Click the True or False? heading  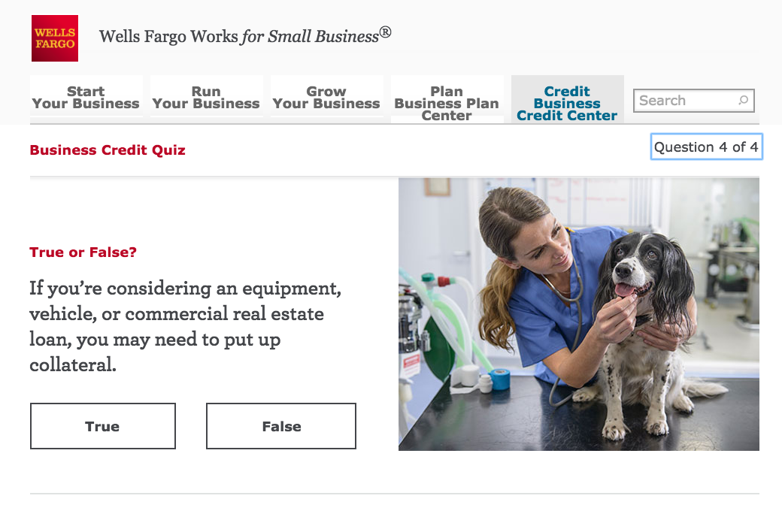click(x=83, y=252)
